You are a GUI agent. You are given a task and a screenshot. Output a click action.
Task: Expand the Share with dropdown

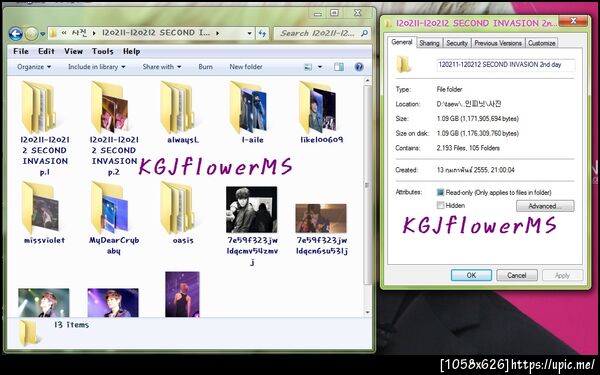click(162, 67)
